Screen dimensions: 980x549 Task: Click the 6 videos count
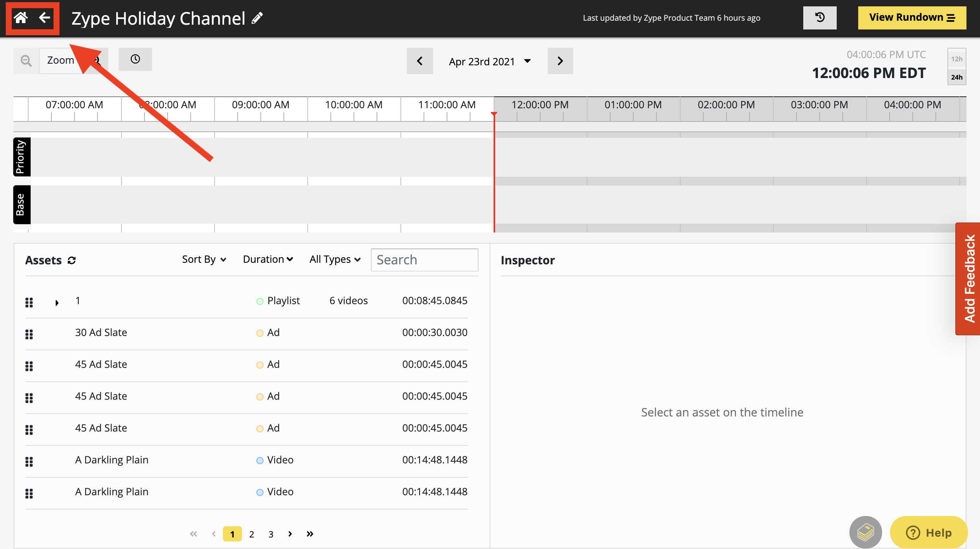pos(348,301)
